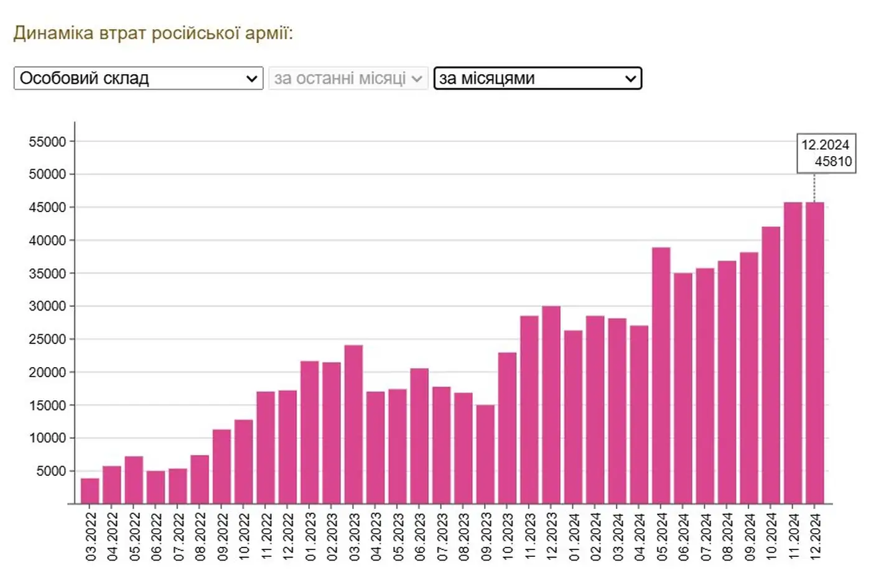Click the 10.2024 bar
The image size is (871, 588).
point(771,365)
